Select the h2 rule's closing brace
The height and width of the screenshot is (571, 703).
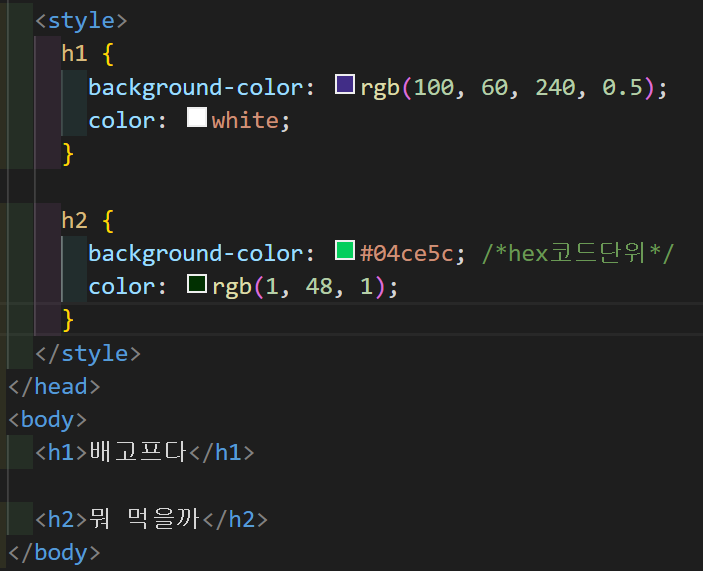[x=68, y=320]
